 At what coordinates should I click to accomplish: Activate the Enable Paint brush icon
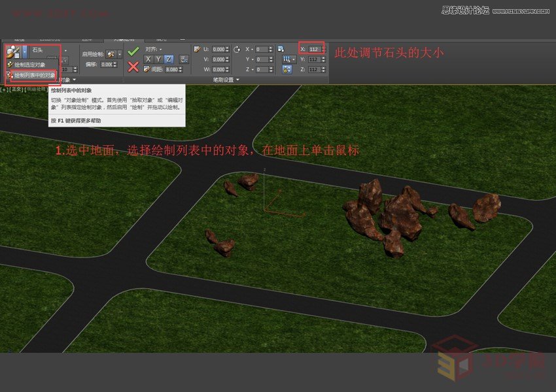(110, 54)
